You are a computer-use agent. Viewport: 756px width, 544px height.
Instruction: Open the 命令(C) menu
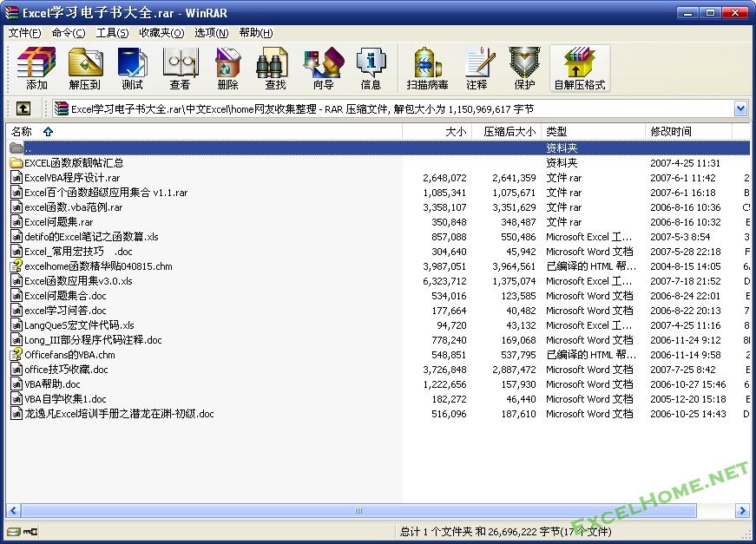pos(69,33)
